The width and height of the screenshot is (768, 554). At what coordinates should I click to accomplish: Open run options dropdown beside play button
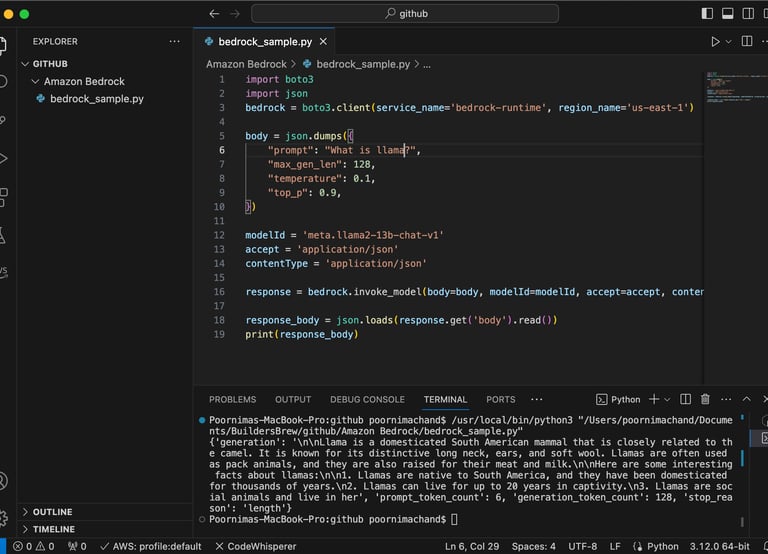point(729,42)
